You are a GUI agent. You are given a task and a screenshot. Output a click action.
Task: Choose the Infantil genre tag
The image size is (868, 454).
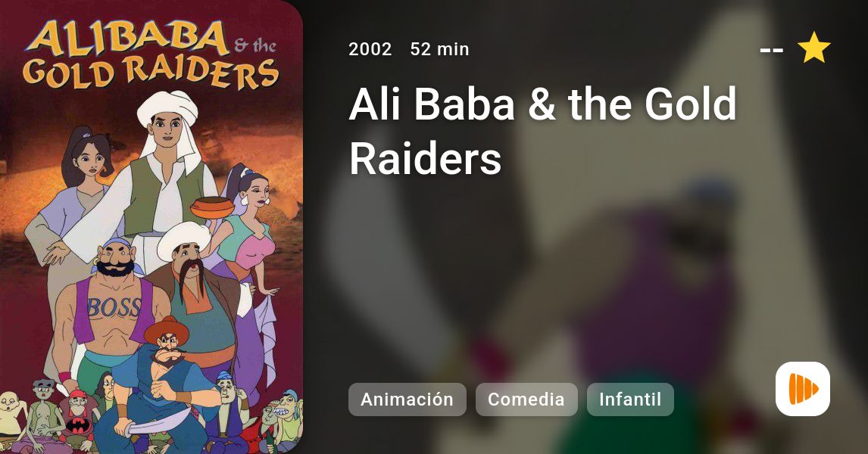[630, 400]
